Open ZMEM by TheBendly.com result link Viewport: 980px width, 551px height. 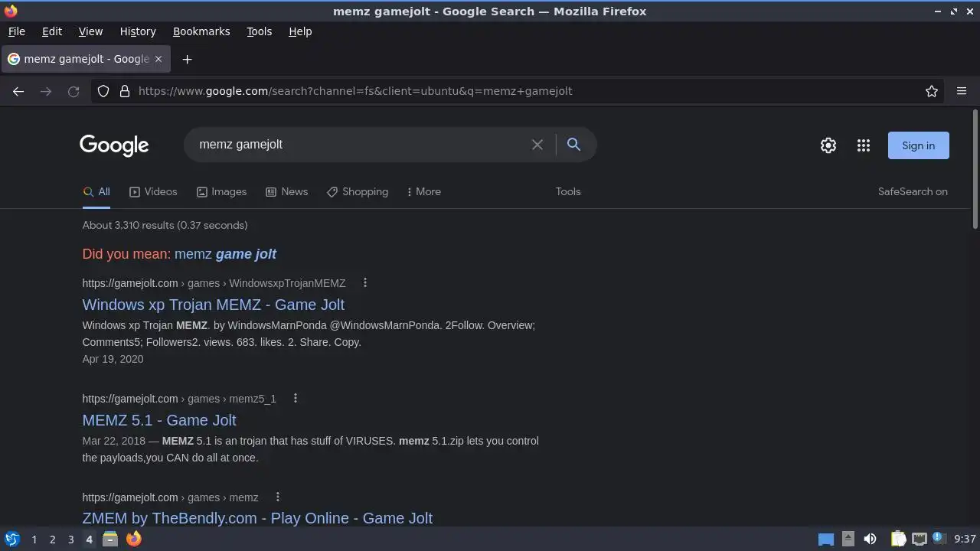pos(257,518)
